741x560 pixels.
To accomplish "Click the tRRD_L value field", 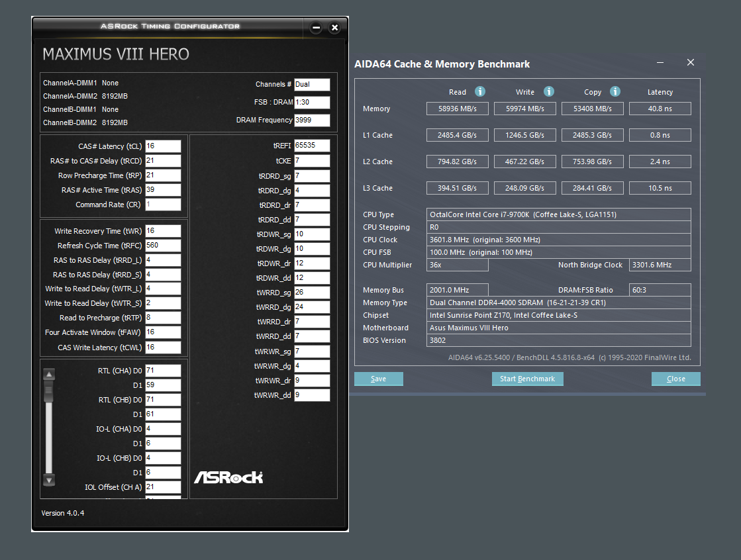I will [163, 260].
